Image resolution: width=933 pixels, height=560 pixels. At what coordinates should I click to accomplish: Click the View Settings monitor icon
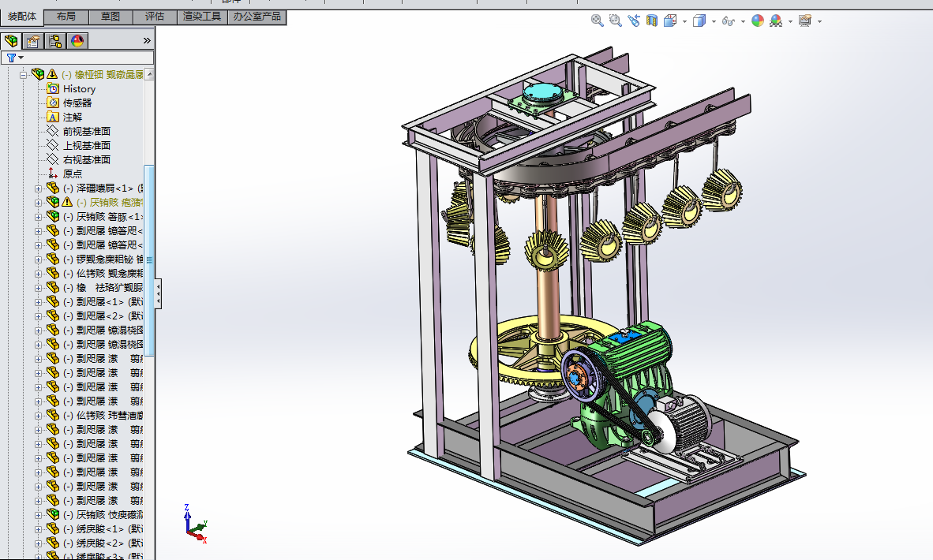click(805, 21)
